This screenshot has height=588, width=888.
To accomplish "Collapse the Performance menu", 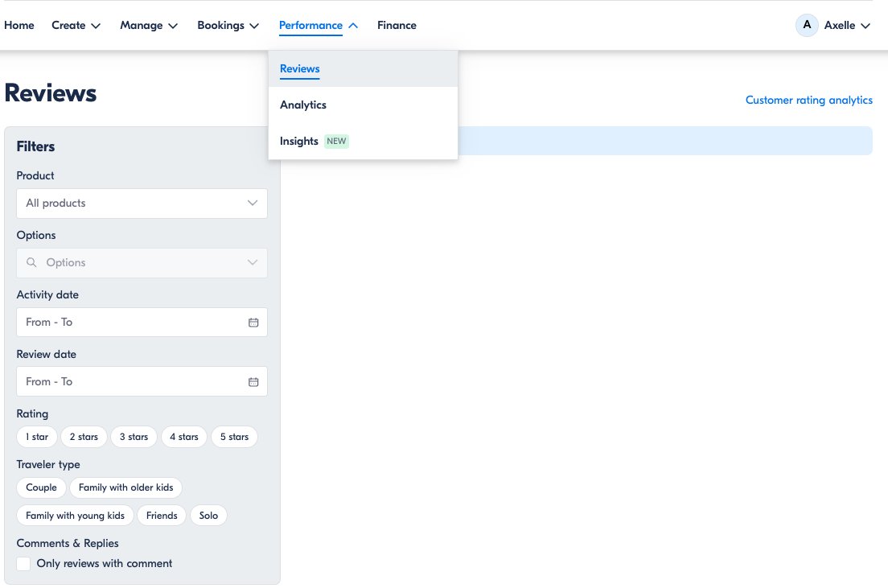I will [x=318, y=25].
